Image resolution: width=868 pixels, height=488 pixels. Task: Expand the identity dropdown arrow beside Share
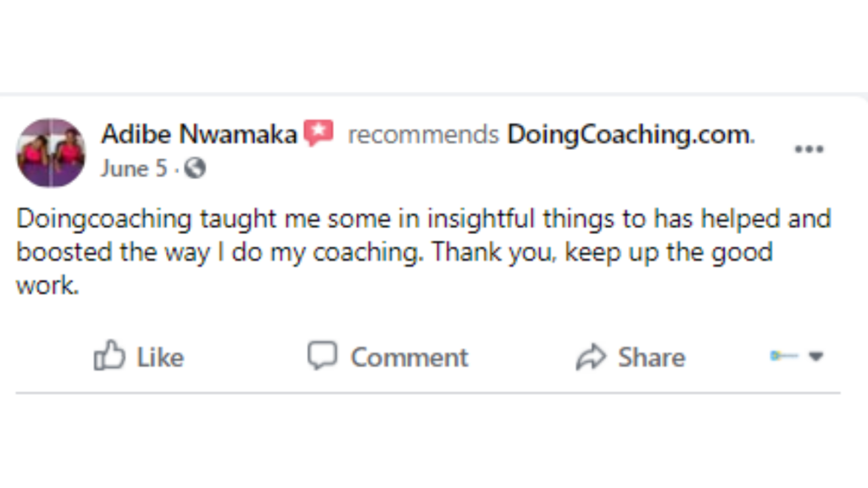816,357
